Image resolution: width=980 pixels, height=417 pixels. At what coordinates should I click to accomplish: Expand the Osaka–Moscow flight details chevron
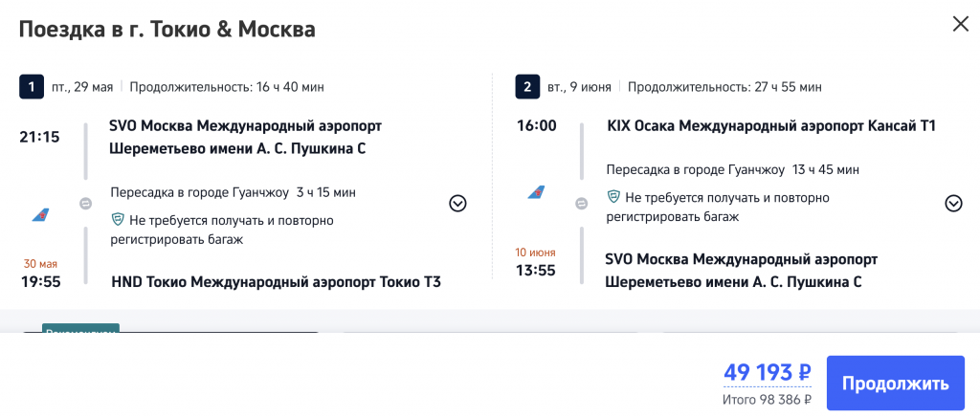(x=953, y=203)
